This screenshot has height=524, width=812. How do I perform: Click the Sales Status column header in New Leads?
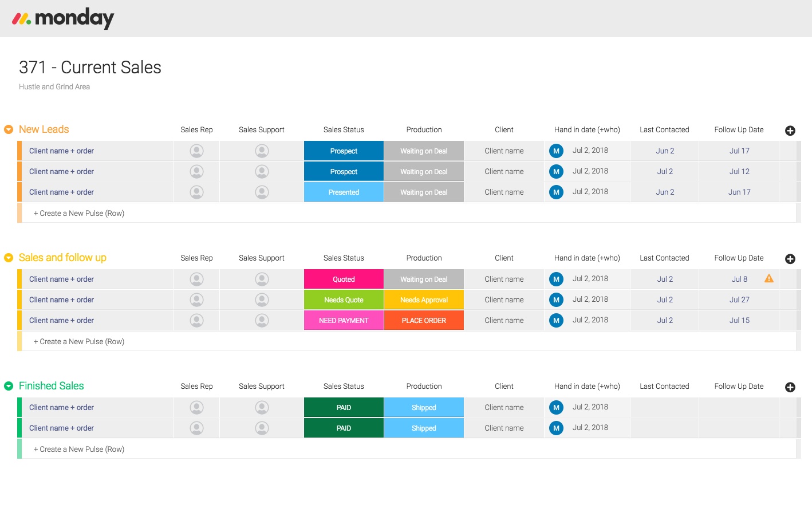[x=344, y=130]
